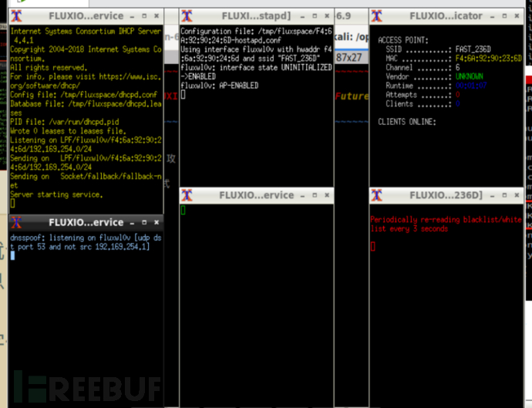
Task: Click the xterm icon of the dnsspoof window
Action: (x=16, y=222)
